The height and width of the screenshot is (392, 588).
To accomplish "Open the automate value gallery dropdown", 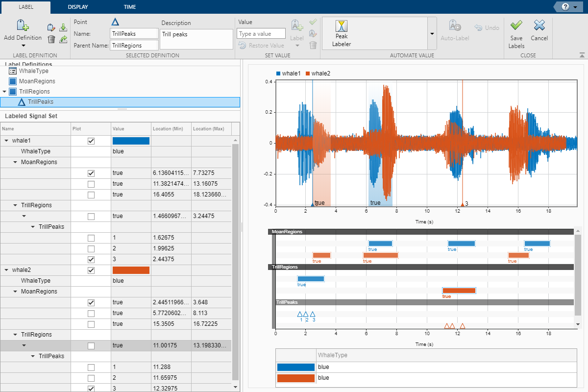I will [432, 33].
